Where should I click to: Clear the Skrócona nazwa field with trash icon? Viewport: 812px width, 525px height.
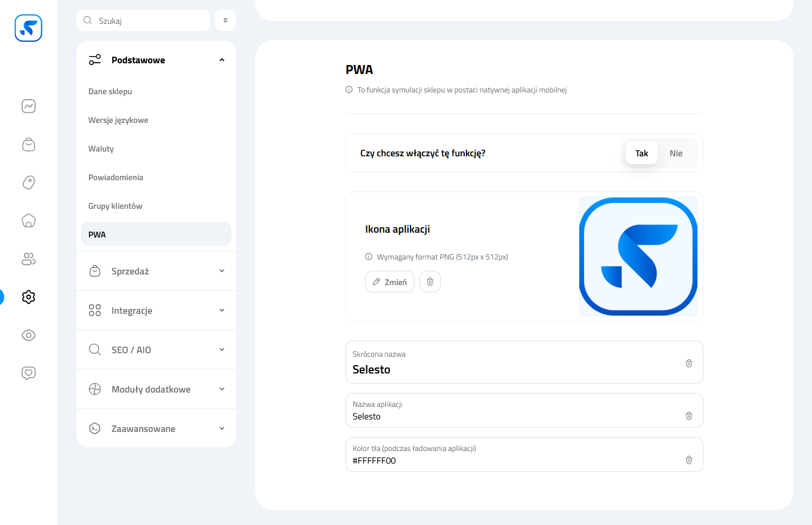tap(688, 363)
